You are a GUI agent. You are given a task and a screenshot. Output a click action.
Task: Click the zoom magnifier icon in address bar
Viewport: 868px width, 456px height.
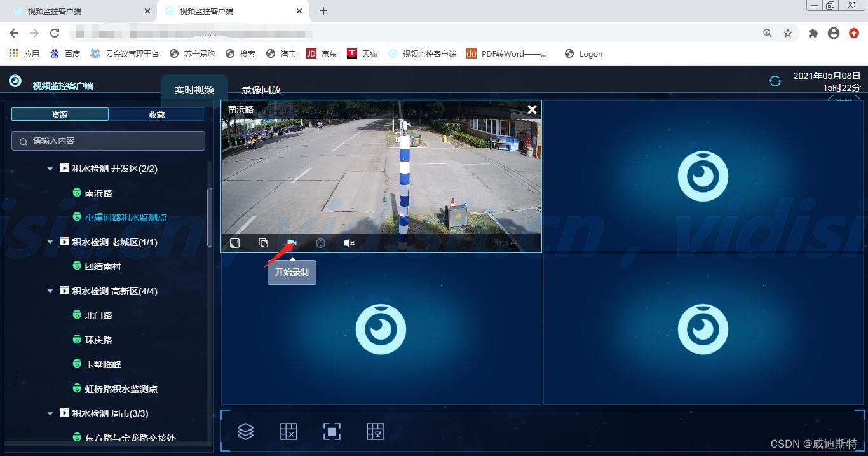pyautogui.click(x=768, y=33)
